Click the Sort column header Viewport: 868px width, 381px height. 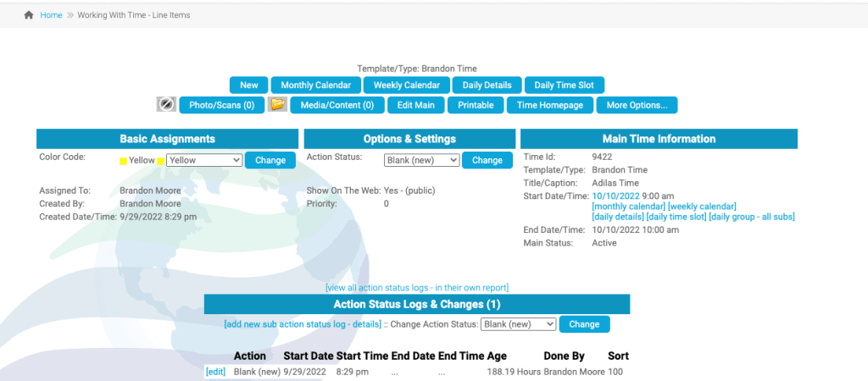[618, 356]
